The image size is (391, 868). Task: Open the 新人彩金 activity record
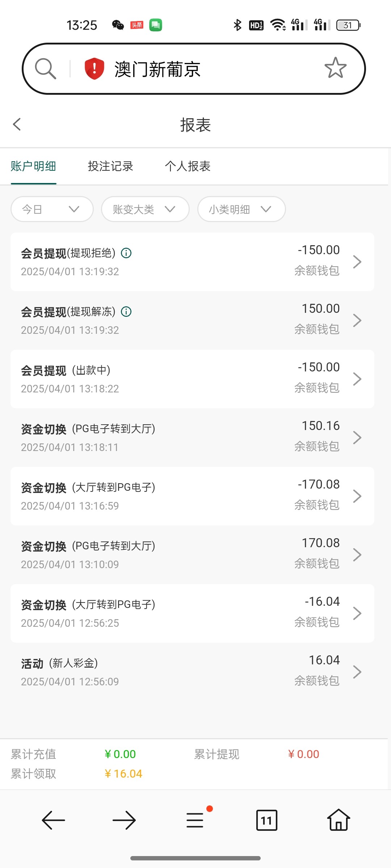[x=192, y=672]
